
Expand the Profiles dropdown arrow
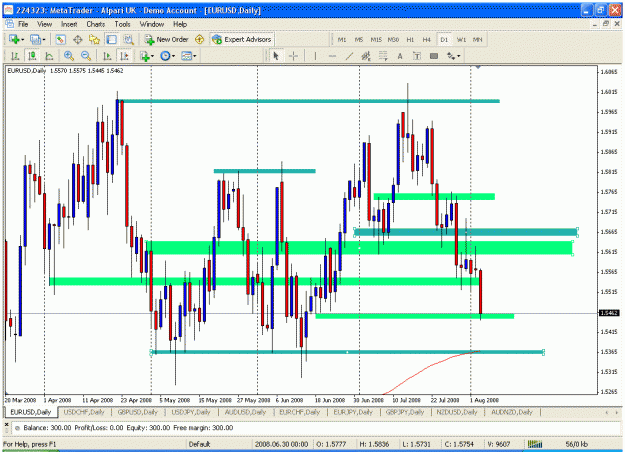43,39
